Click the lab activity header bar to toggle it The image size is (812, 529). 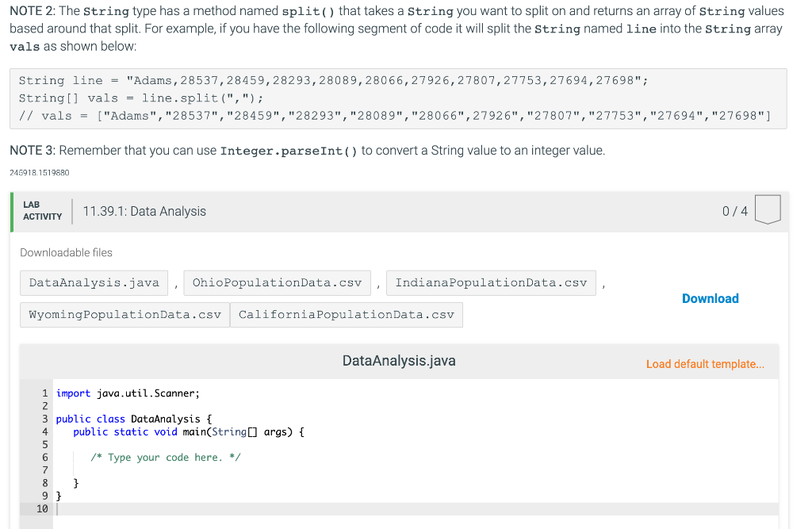[396, 211]
